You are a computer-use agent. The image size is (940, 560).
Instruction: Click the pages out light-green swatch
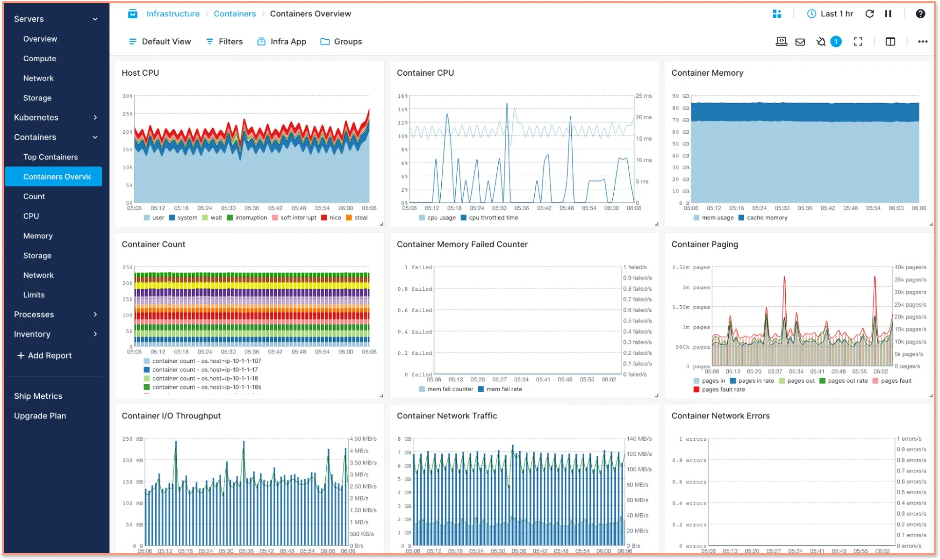coord(782,381)
